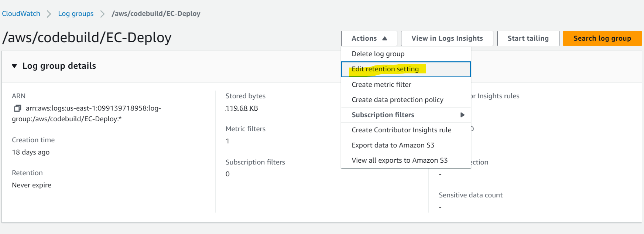The image size is (644, 234).
Task: Click the 119.68 KB stored bytes value
Action: [241, 108]
